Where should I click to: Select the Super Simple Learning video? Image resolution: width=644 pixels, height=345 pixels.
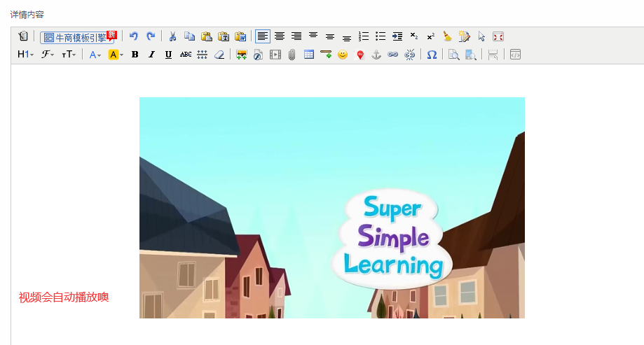(x=332, y=208)
